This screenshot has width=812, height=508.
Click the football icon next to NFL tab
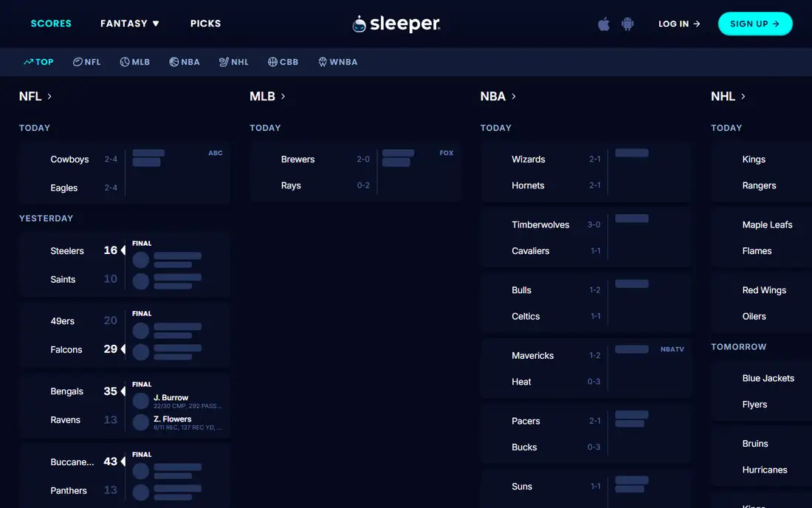[x=78, y=61]
